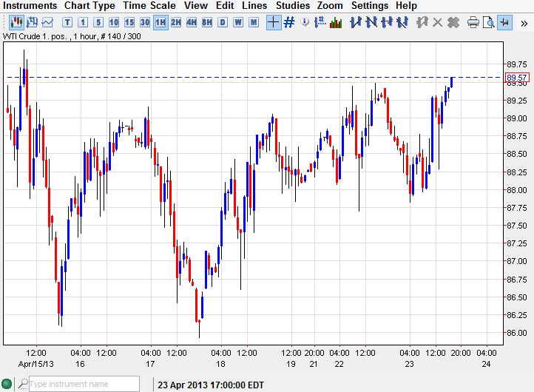Open the Time Scale dropdown menu

(x=149, y=6)
